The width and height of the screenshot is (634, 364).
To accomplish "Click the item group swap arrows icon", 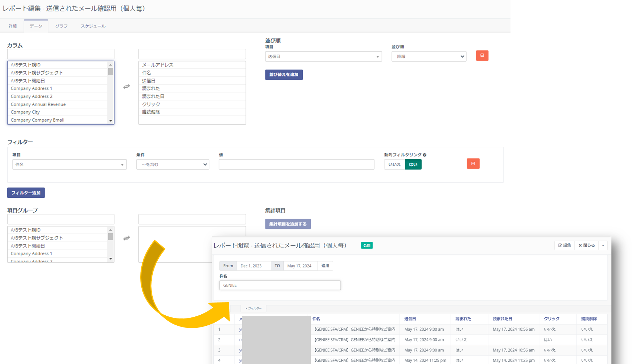I will (x=126, y=238).
